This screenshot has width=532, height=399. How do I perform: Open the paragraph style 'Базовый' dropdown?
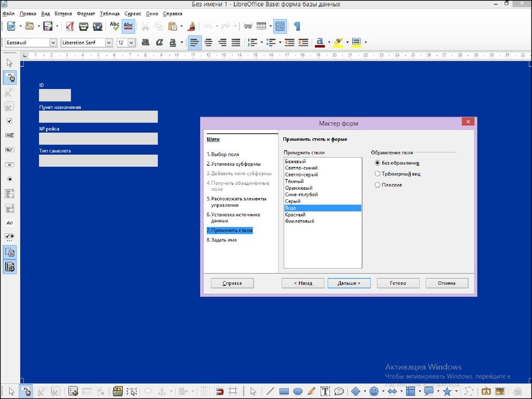coord(53,43)
